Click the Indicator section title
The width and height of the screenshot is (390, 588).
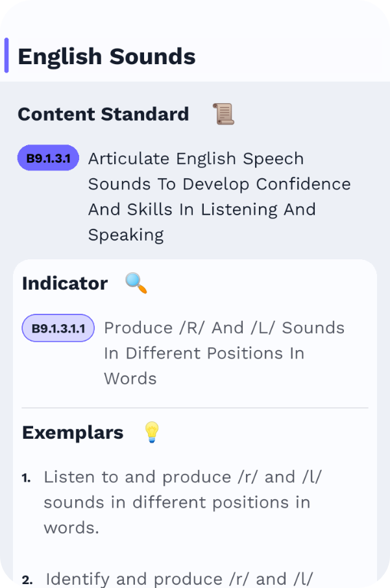[65, 283]
